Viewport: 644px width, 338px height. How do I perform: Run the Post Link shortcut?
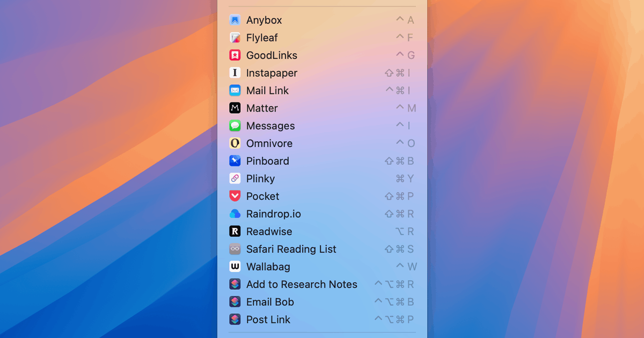pyautogui.click(x=322, y=320)
